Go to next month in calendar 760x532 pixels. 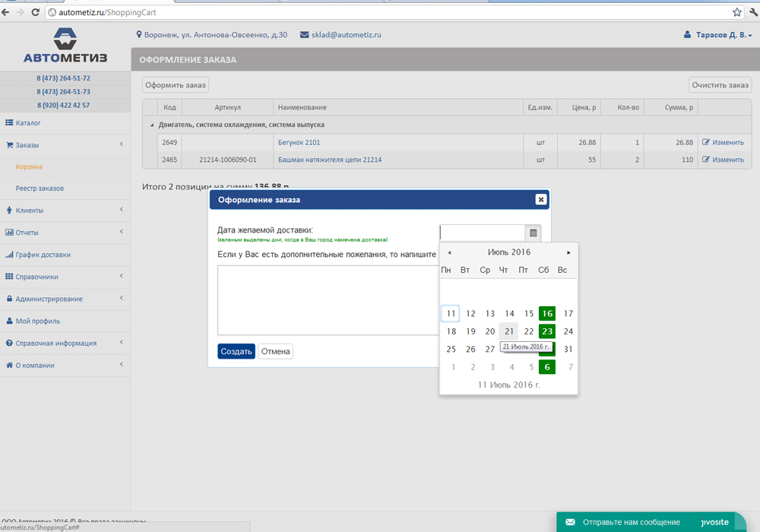click(568, 252)
